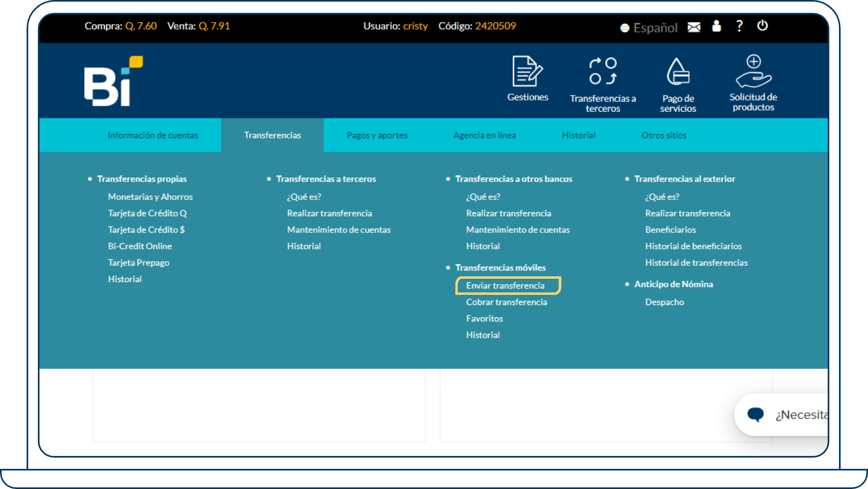Click the user profile icon
868x489 pixels.
point(716,26)
